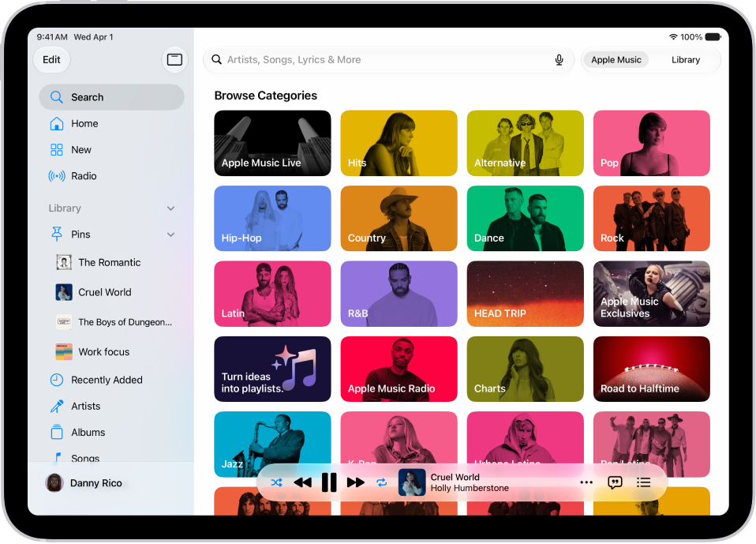The width and height of the screenshot is (756, 544).
Task: Toggle repeat in the mini player
Action: [381, 482]
